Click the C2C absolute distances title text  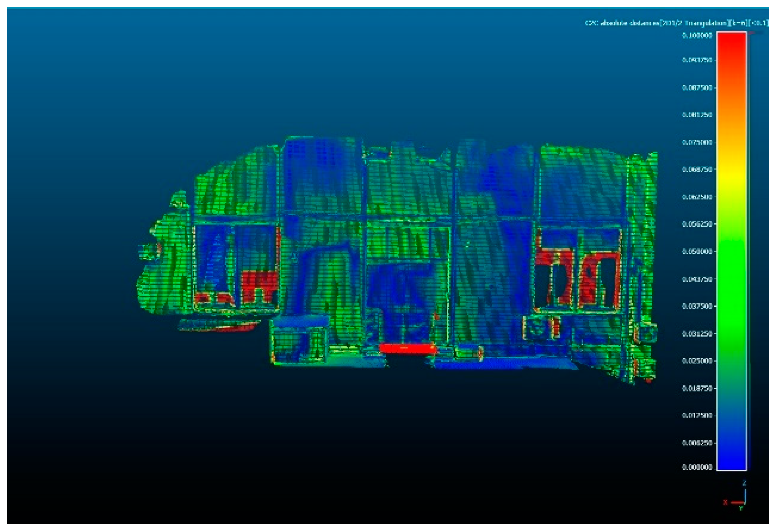click(676, 23)
